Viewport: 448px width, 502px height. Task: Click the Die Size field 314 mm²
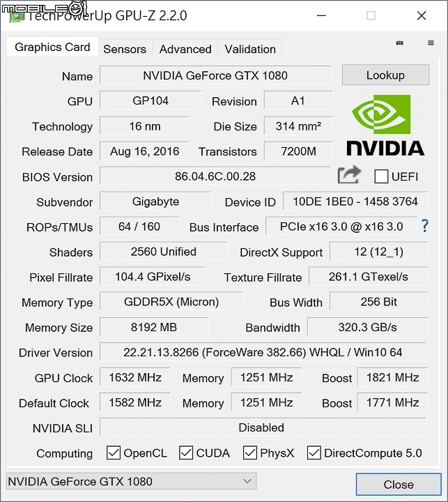(298, 125)
